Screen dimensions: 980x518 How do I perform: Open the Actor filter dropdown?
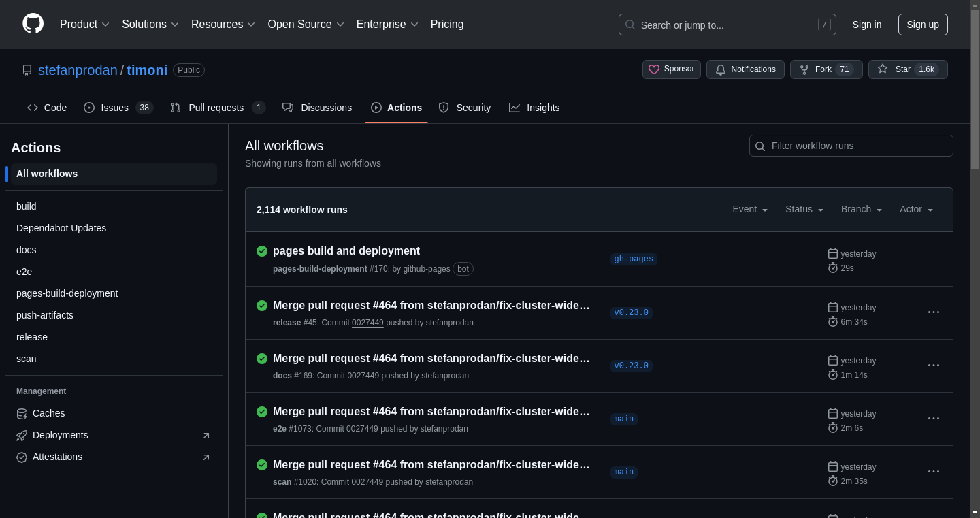point(916,210)
